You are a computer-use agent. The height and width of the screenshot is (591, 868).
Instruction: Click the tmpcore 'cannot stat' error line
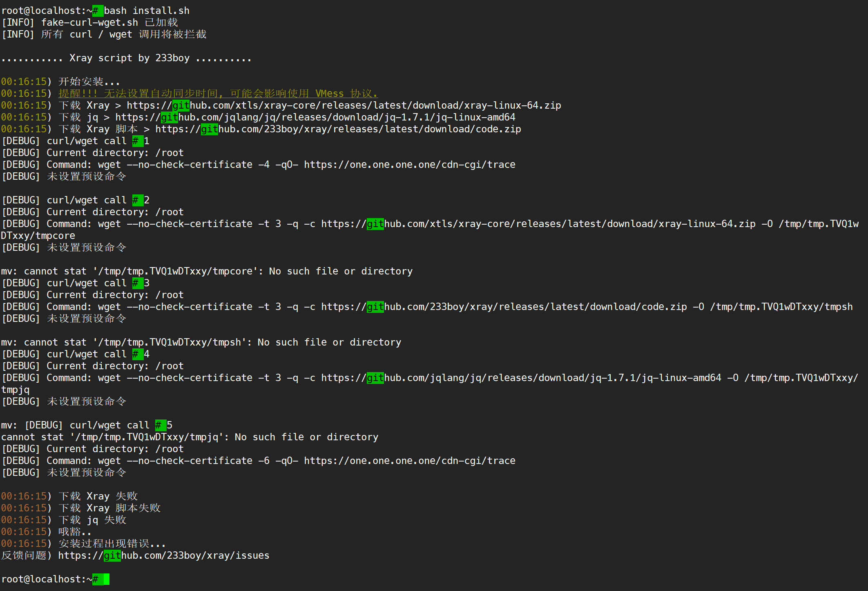click(x=206, y=271)
